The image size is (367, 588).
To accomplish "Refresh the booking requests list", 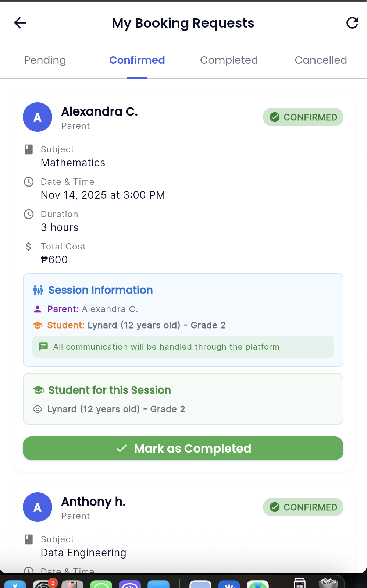I will [352, 22].
